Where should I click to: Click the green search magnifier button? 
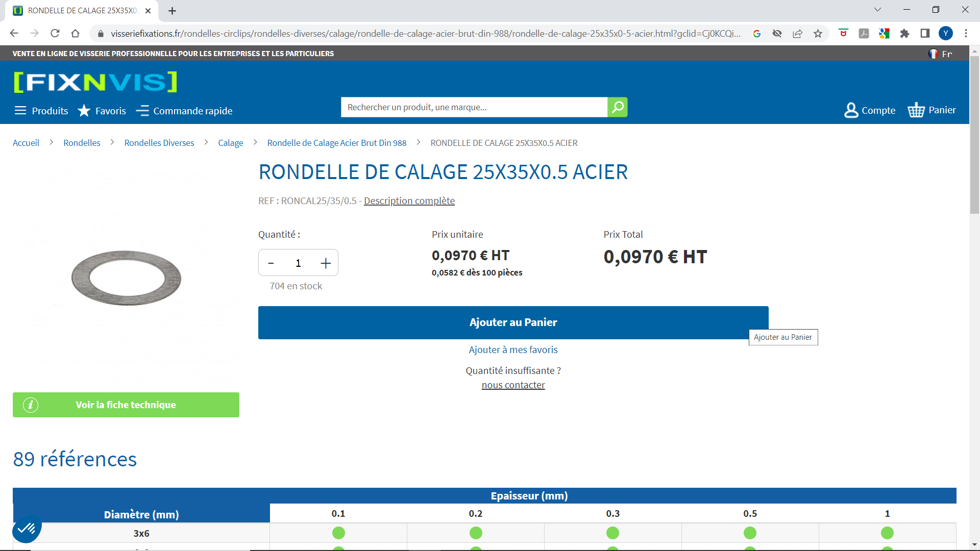(x=617, y=107)
